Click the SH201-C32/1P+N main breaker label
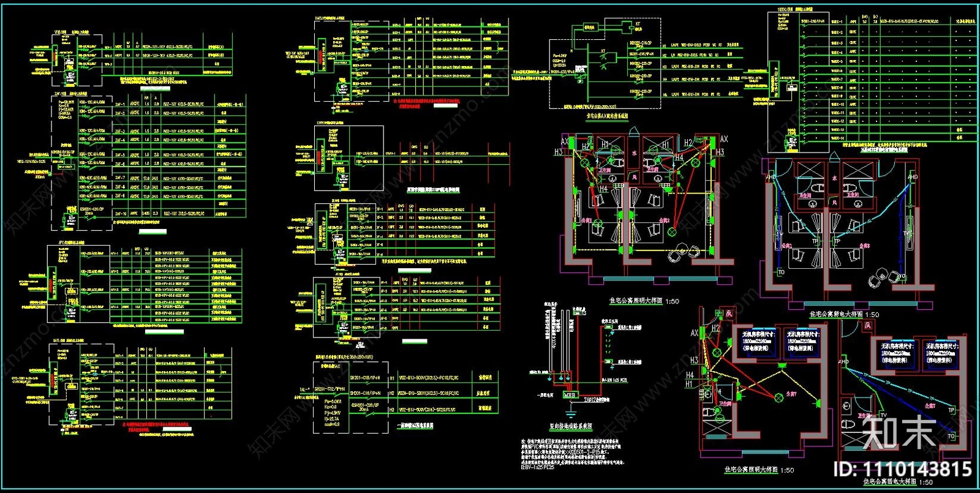Image resolution: width=980 pixels, height=493 pixels. (x=330, y=389)
